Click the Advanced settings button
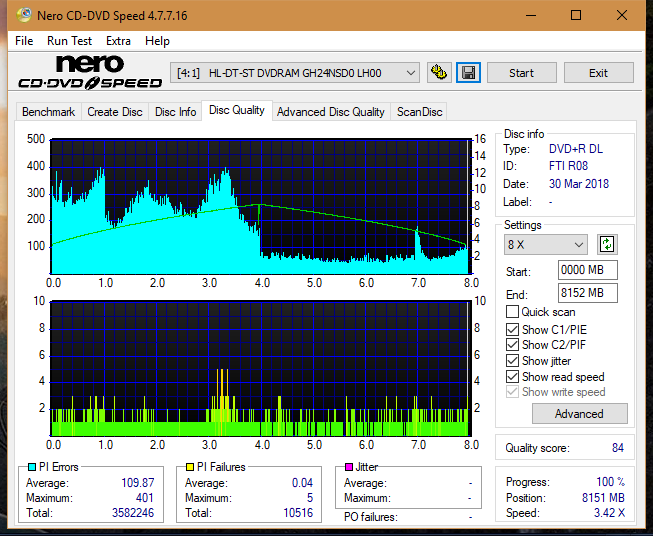This screenshot has width=653, height=536. 579,414
